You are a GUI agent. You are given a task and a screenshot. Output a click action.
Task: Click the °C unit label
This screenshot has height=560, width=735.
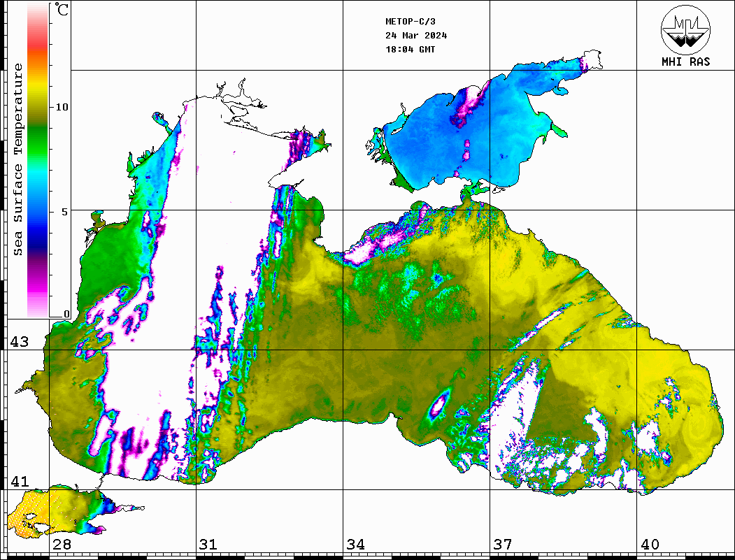coord(62,9)
